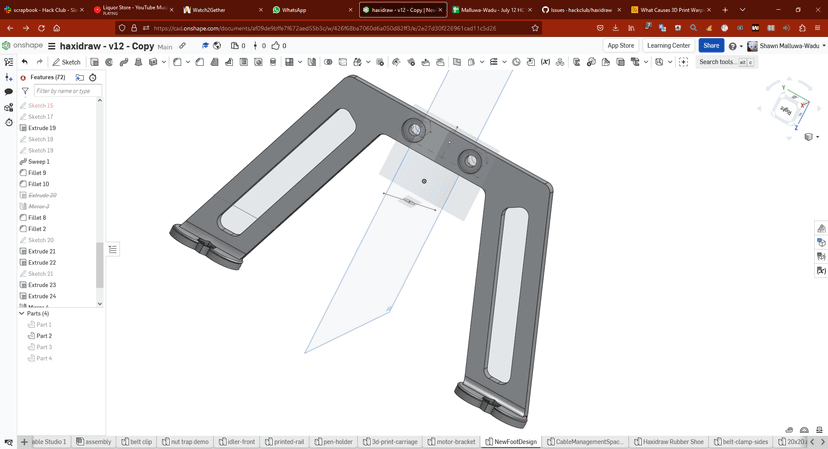Screen dimensions: 828x449
Task: Select the Extrude tool in toolbar
Action: click(x=95, y=62)
